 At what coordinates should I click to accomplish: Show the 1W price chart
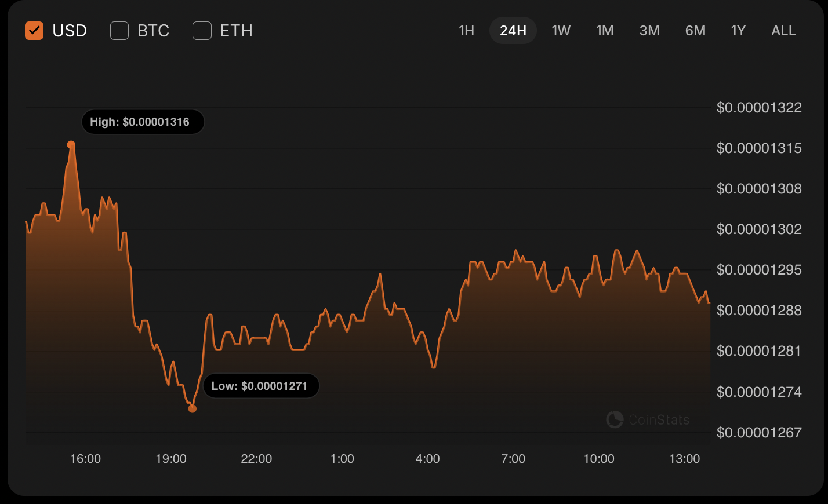point(561,31)
